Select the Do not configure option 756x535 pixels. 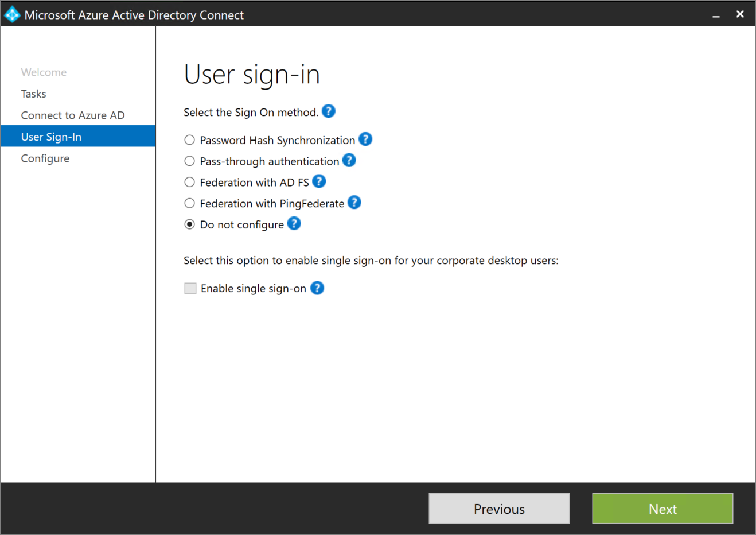pyautogui.click(x=189, y=224)
